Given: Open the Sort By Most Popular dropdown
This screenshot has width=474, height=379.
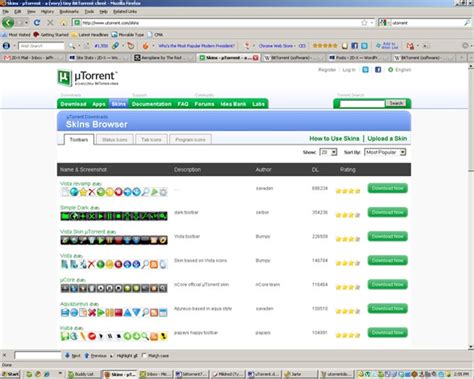Looking at the screenshot, I should [385, 152].
